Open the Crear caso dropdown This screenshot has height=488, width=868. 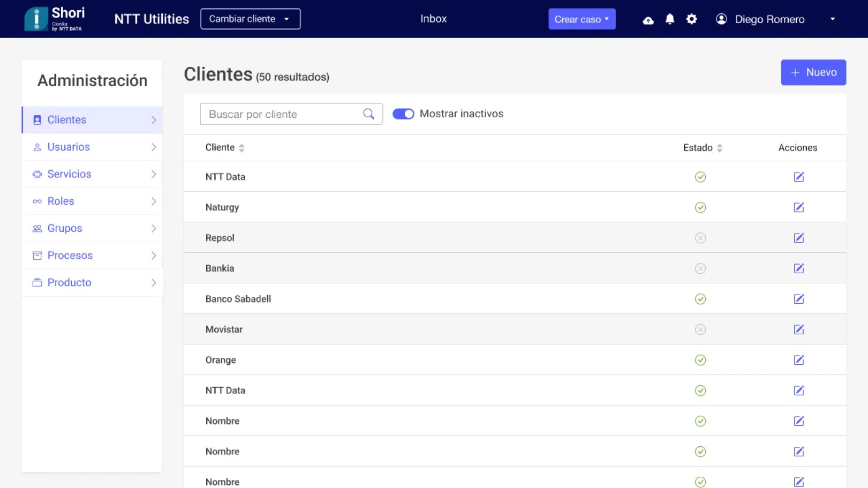click(x=582, y=19)
